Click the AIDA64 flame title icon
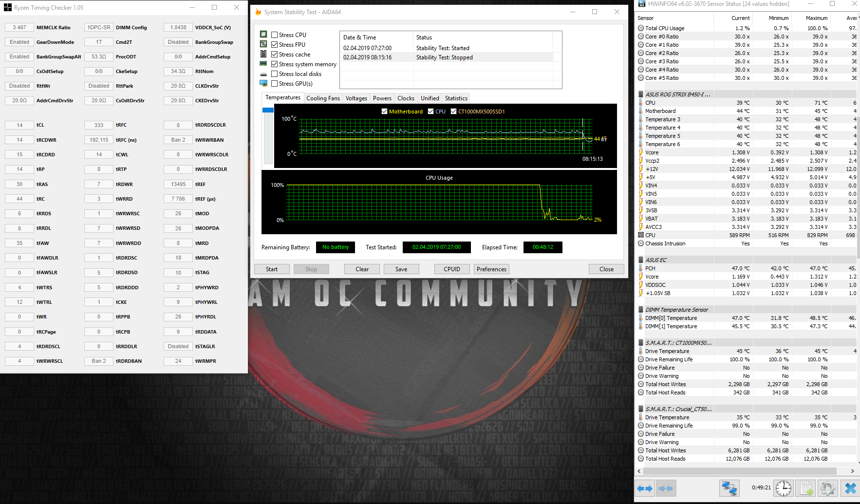 pyautogui.click(x=258, y=12)
